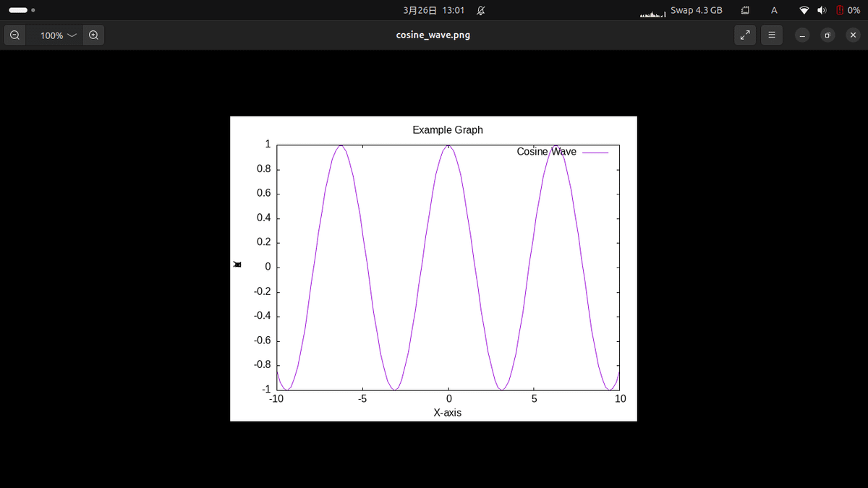
Task: Click the Swap 4.3 GB indicator
Action: point(696,10)
